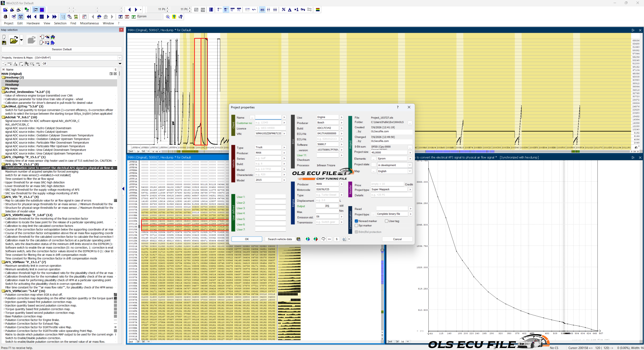This screenshot has height=350, width=644.
Task: Click the Session: Default button
Action: (62, 49)
